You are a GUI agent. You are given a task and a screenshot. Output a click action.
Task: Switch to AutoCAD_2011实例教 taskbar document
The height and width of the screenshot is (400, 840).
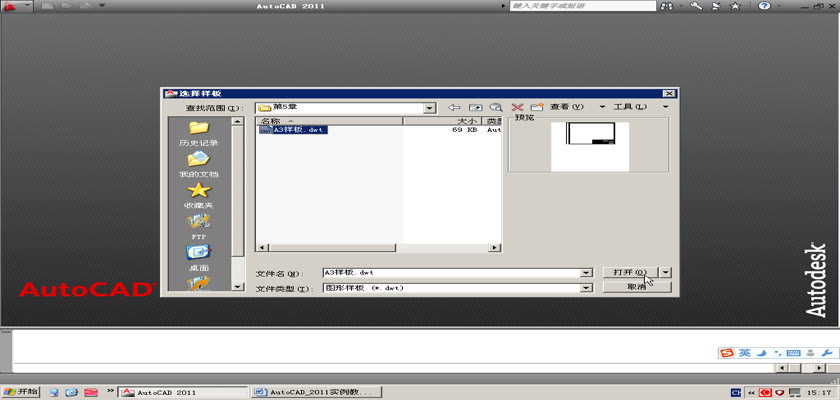[317, 393]
